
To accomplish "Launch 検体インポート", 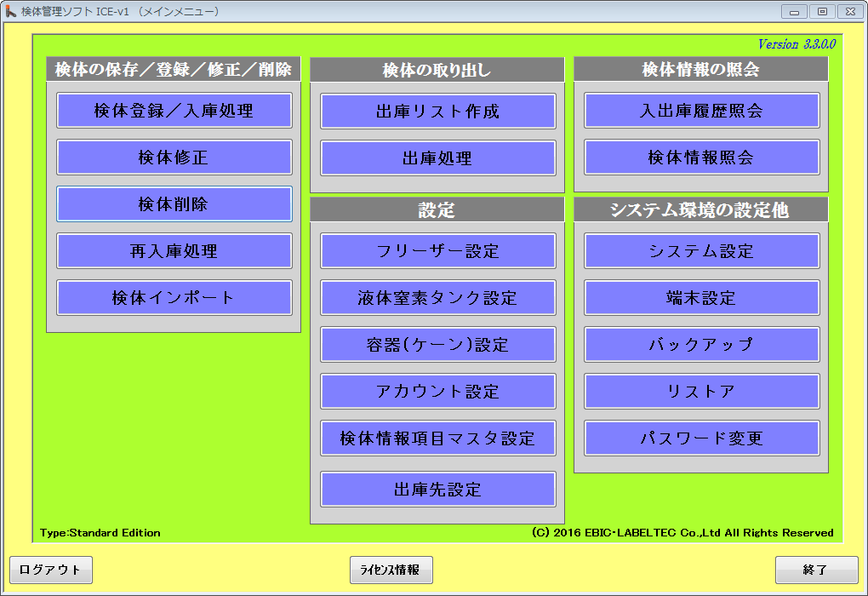I will pos(174,297).
